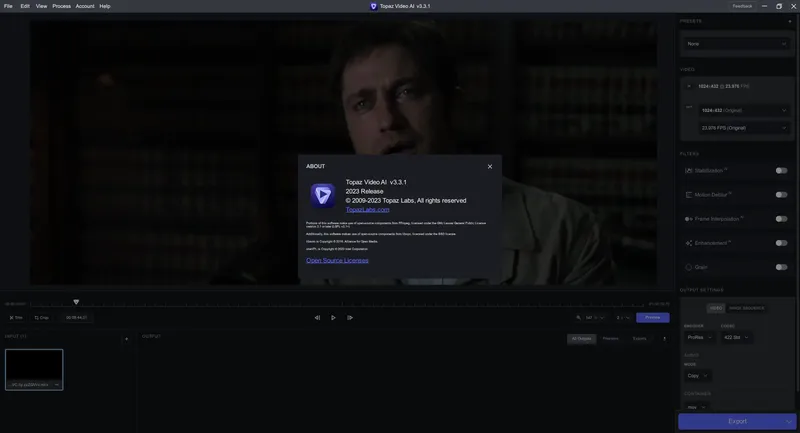Click the timecode field 00:05:44:21
This screenshot has height=433, width=800.
[x=76, y=318]
